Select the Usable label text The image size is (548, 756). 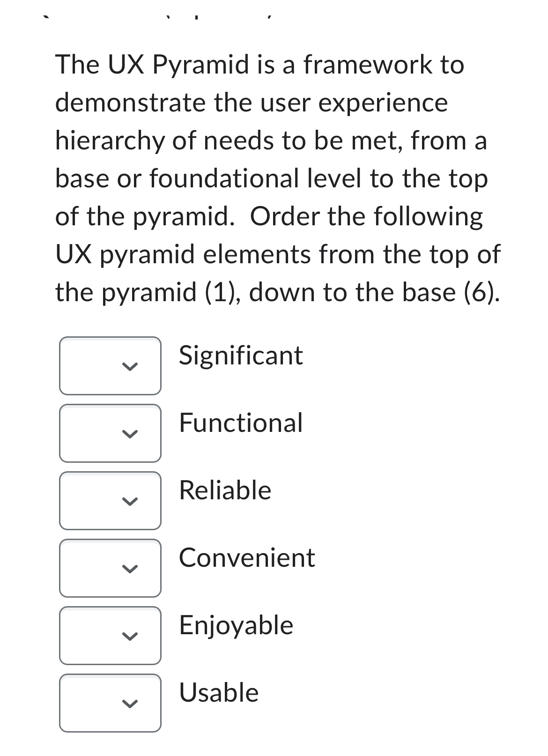[218, 693]
